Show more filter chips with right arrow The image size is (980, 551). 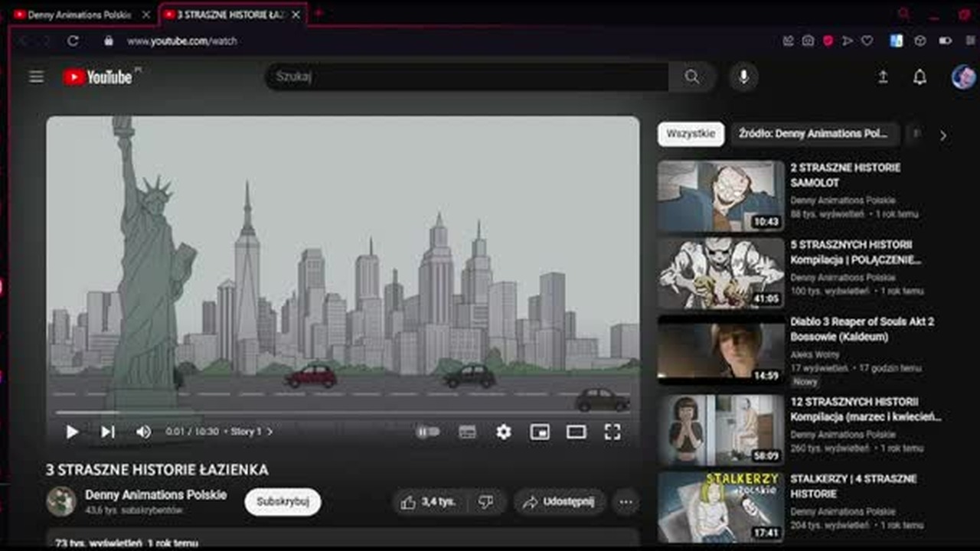[x=942, y=135]
